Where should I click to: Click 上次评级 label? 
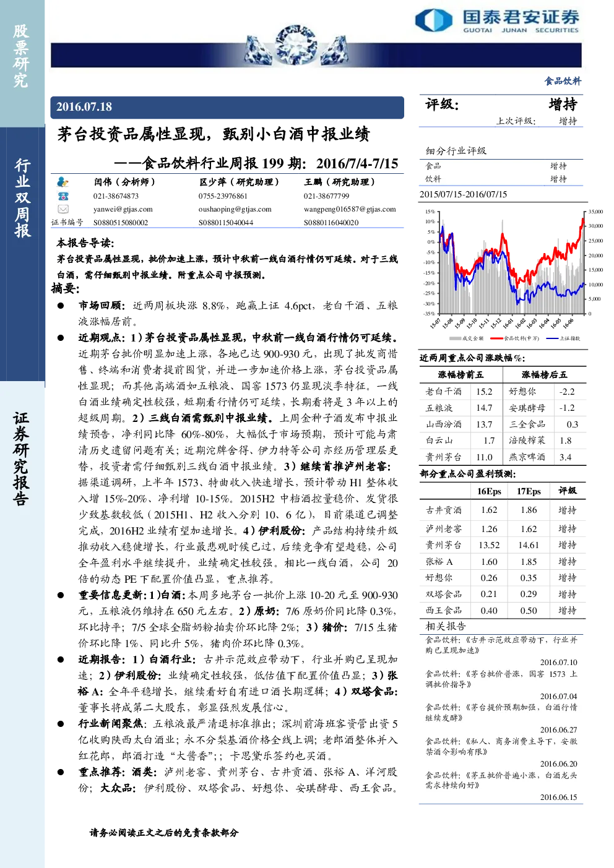(516, 121)
